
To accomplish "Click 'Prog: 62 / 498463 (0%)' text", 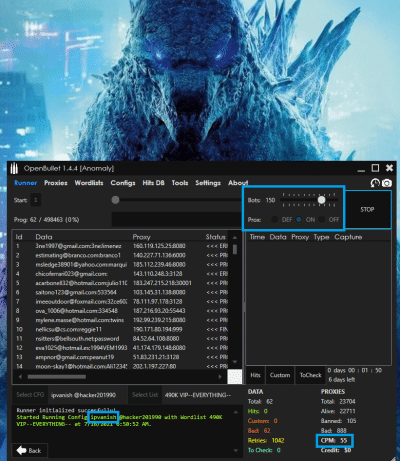I will 46,220.
